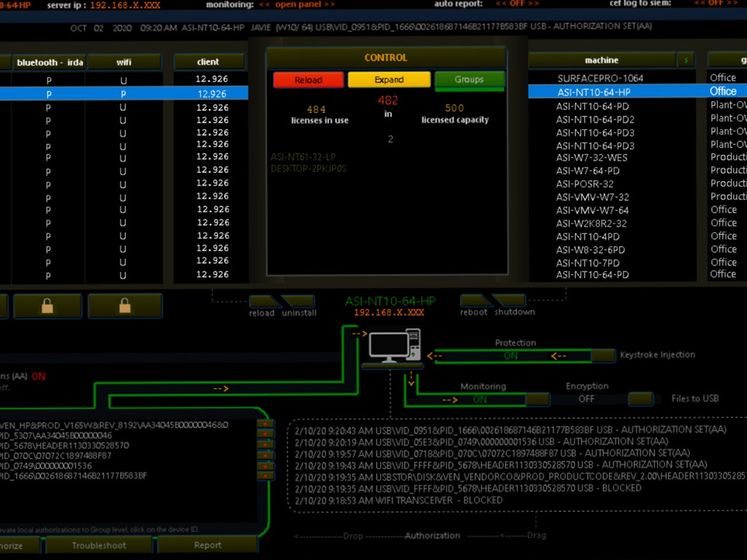Click the client column header
The height and width of the screenshot is (560, 747).
click(207, 62)
